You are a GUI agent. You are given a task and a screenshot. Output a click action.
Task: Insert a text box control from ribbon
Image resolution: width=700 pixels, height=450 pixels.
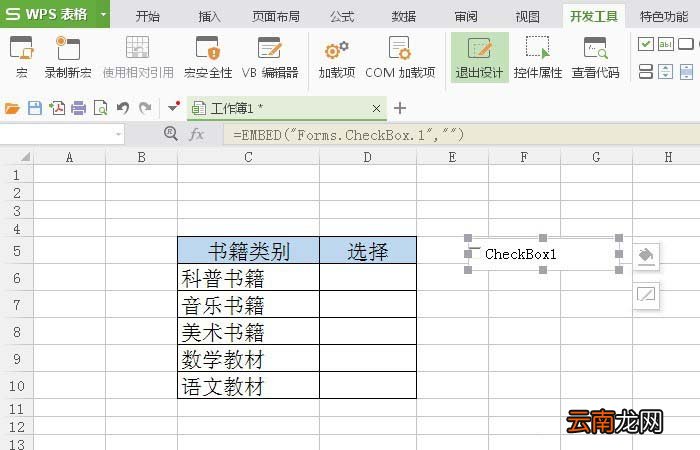click(x=665, y=44)
